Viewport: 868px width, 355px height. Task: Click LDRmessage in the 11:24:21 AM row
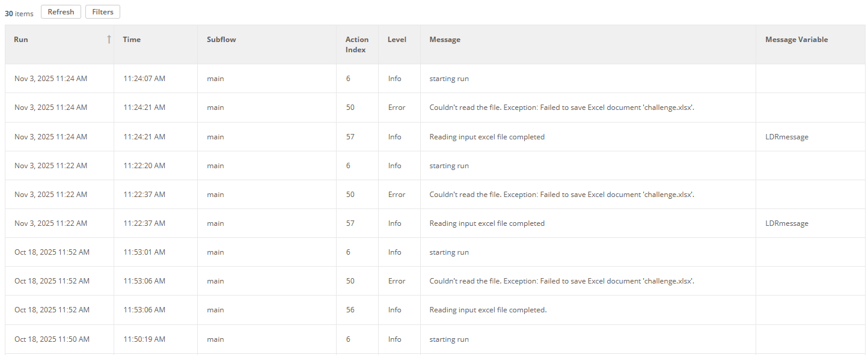(x=787, y=137)
